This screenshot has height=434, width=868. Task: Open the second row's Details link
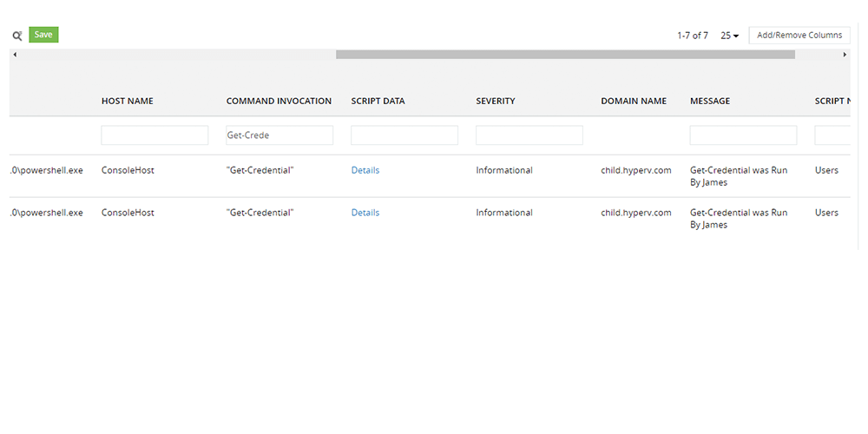[x=365, y=213]
